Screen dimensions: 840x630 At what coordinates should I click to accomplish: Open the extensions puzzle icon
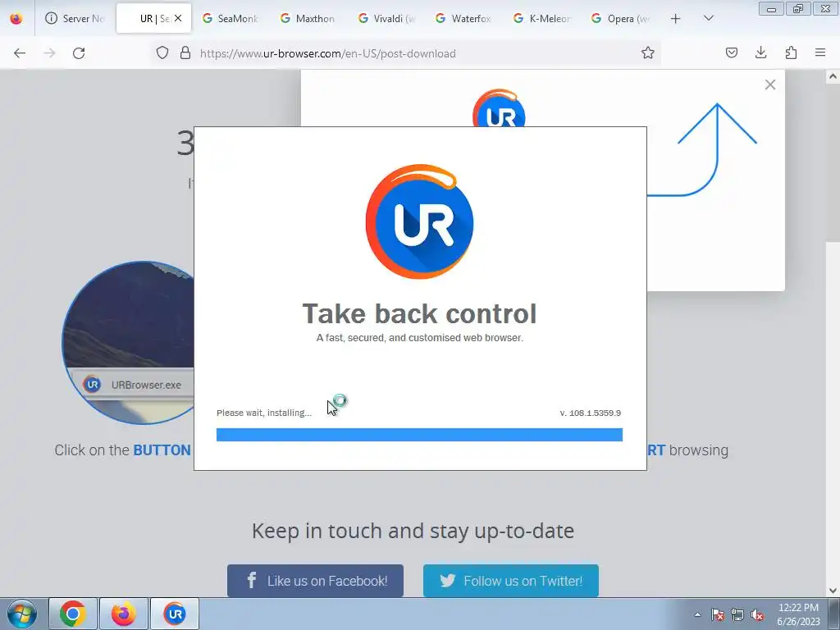coord(791,53)
